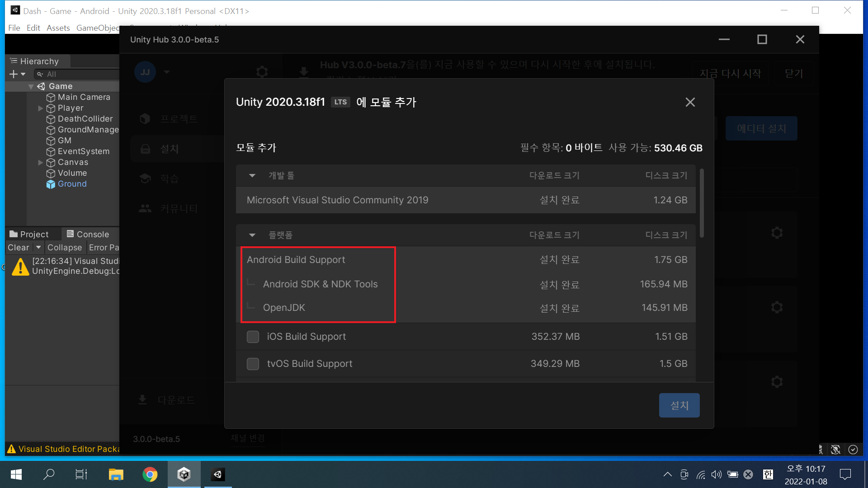Click 설치 button to install modules
Screen dimensions: 868x488
tap(679, 405)
